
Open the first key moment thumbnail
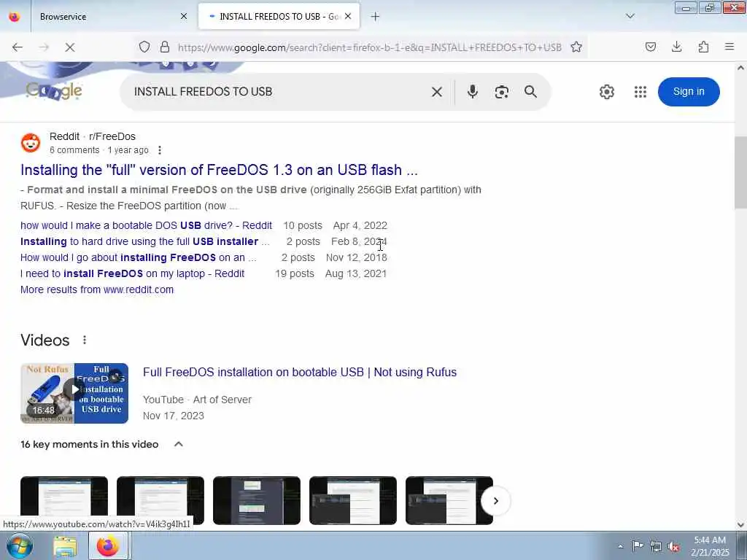tap(64, 500)
